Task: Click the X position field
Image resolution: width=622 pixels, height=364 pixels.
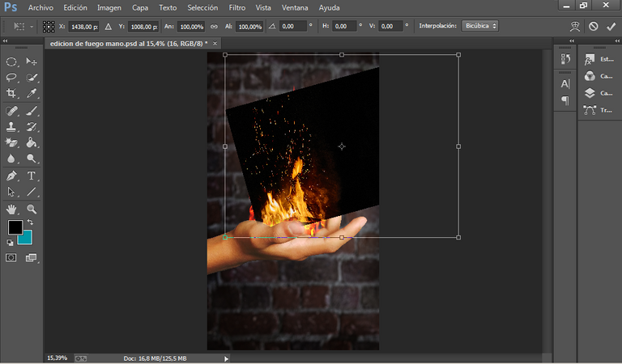Action: coord(83,27)
